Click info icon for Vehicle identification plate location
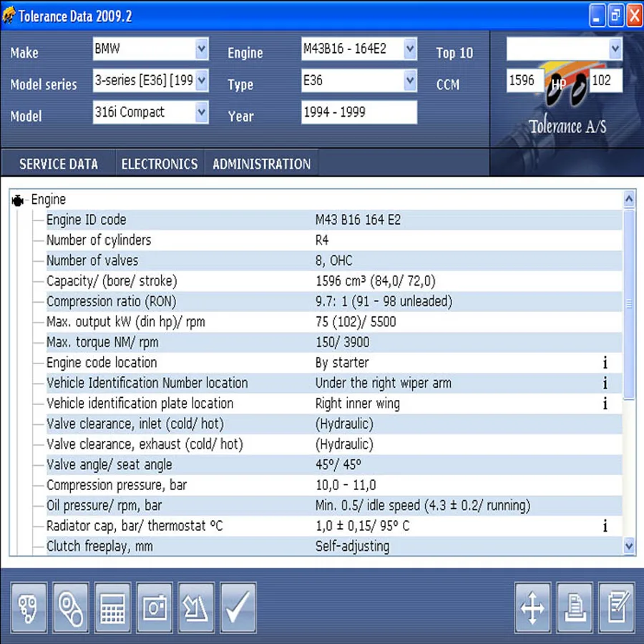This screenshot has height=644, width=644. [x=605, y=404]
